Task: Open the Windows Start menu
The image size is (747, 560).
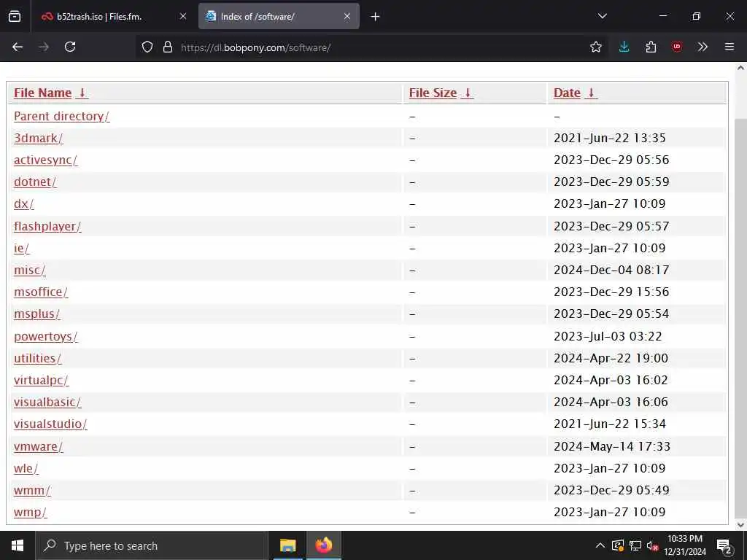Action: click(18, 545)
